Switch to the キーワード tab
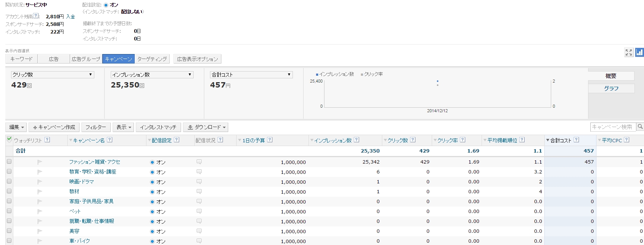This screenshot has height=245, width=644. [21, 59]
